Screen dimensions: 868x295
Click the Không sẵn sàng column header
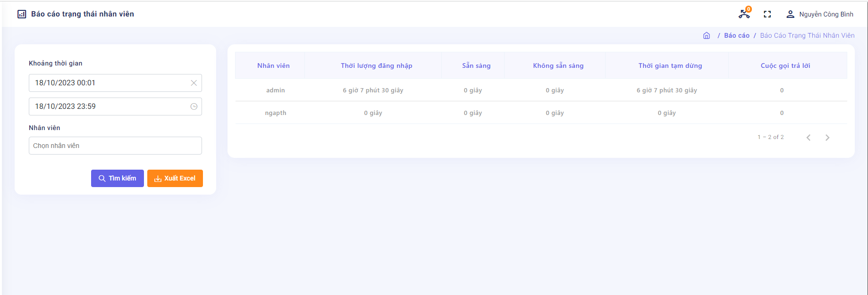[x=558, y=66]
